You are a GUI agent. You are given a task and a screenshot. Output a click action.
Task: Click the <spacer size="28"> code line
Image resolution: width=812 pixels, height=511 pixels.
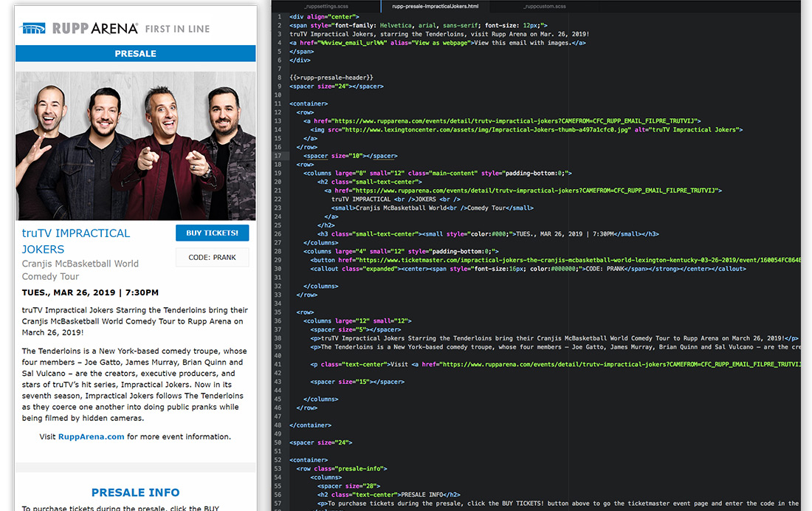(349, 486)
